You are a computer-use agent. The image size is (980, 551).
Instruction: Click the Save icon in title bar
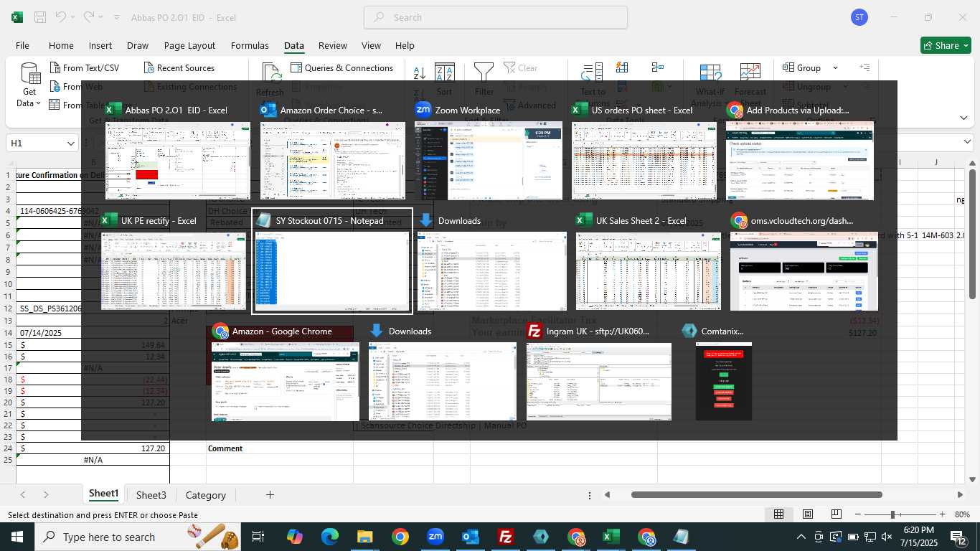point(40,17)
